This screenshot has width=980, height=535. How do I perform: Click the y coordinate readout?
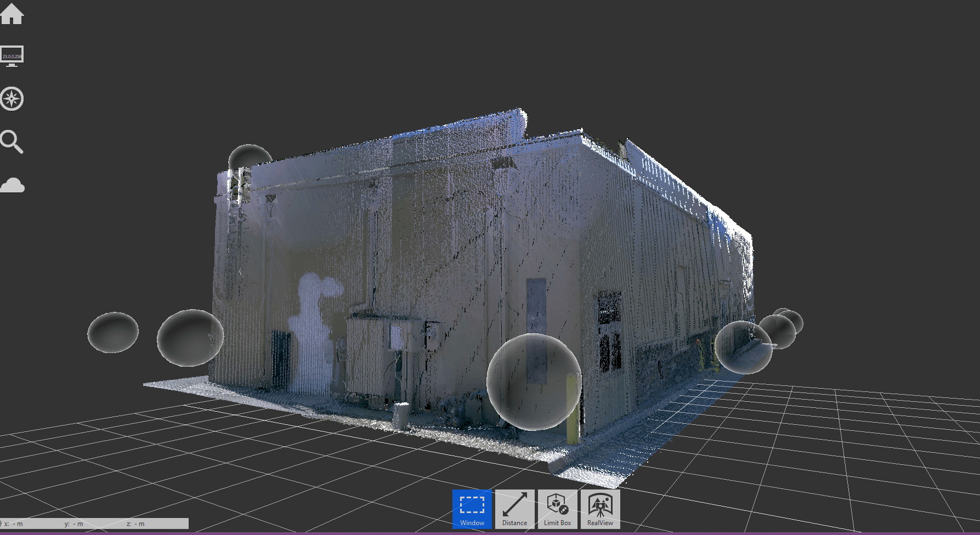(74, 524)
